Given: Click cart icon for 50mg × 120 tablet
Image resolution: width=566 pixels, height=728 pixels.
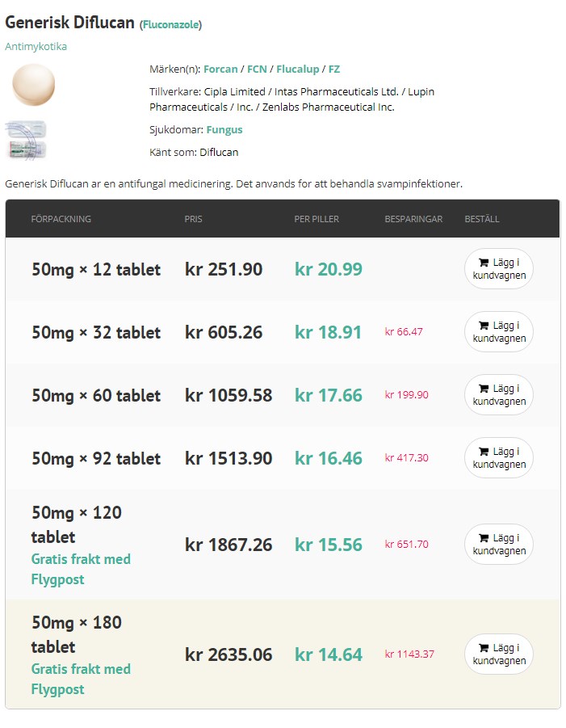Looking at the screenshot, I should [x=484, y=538].
